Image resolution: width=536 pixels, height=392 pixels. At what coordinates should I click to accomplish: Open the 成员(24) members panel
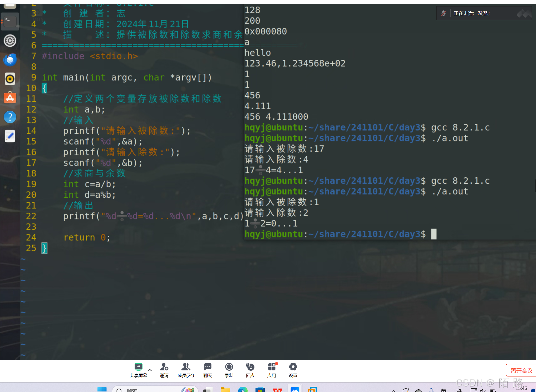(186, 367)
